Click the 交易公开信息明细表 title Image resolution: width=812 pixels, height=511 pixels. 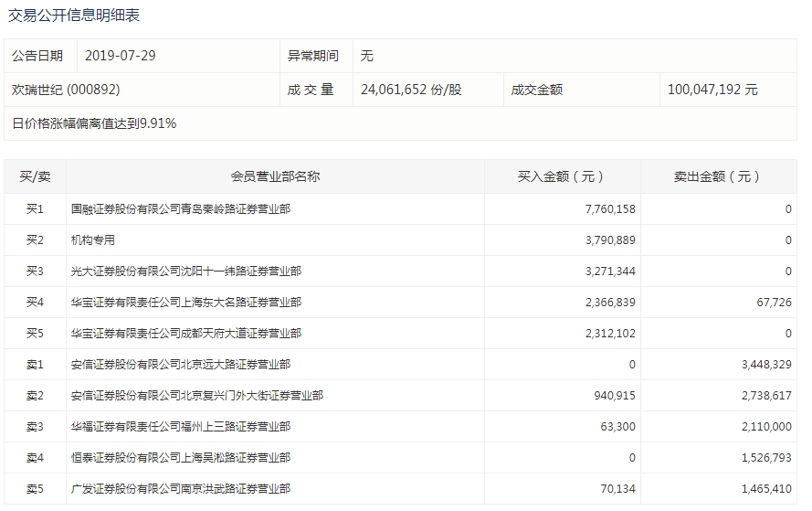(74, 16)
